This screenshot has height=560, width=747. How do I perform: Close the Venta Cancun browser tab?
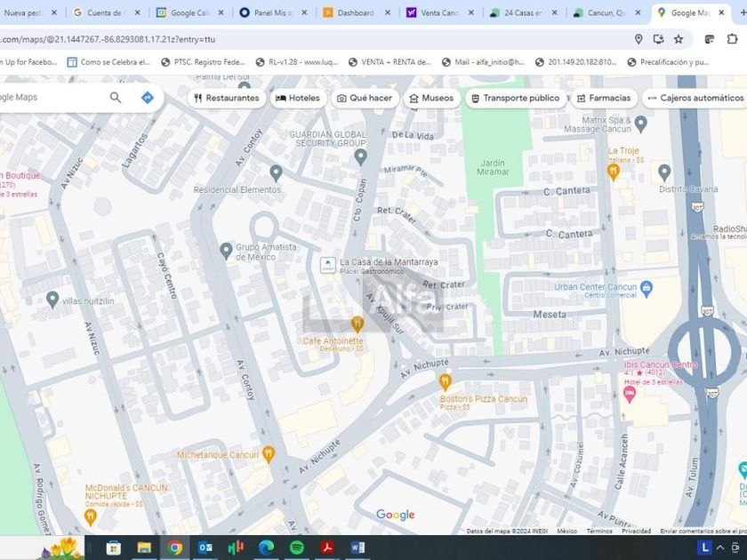pyautogui.click(x=470, y=13)
